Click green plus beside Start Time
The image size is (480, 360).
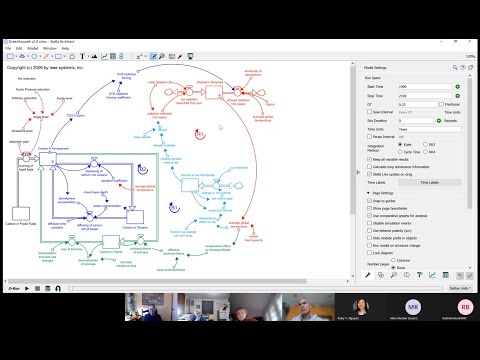click(x=458, y=87)
